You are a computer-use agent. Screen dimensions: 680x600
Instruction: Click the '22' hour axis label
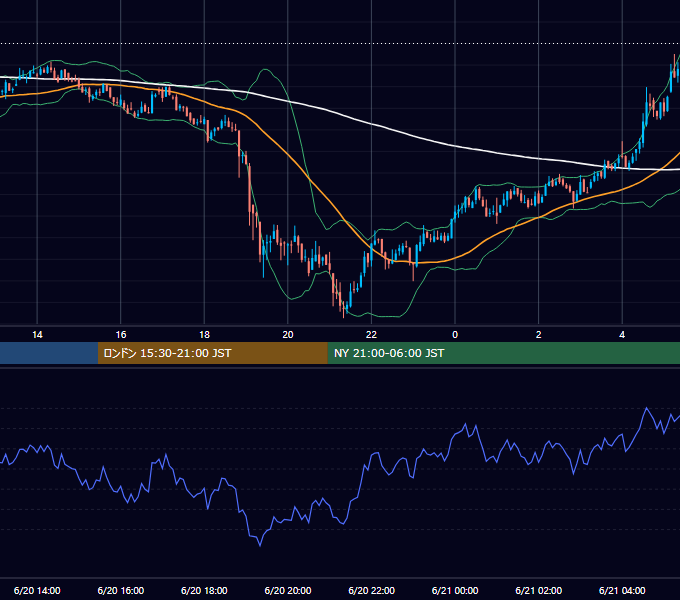click(371, 335)
